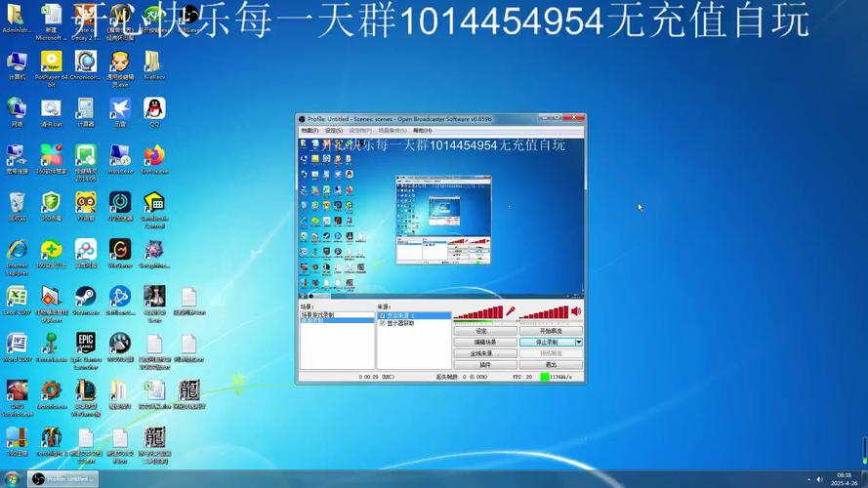Uncheck the 显示器获取 source checkbox
Viewport: 868px width, 488px height.
(x=382, y=323)
